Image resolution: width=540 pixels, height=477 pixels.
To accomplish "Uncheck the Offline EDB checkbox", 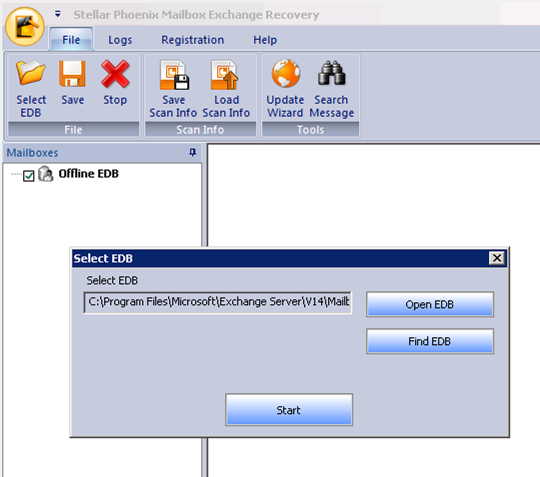I will [29, 176].
